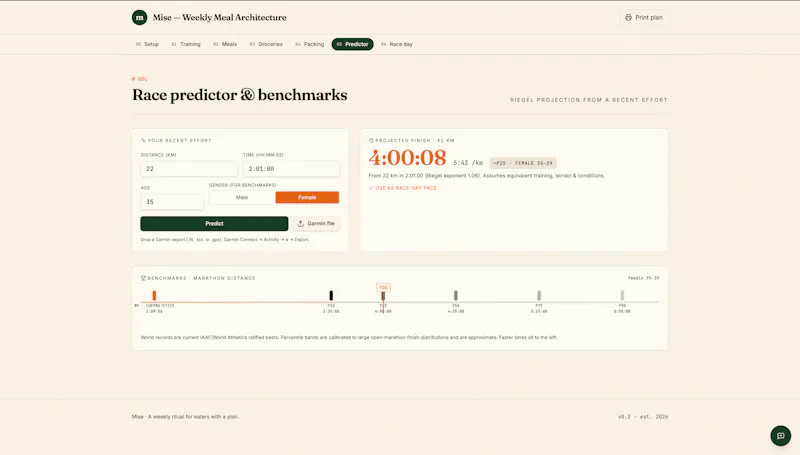Click the Benchmarks trophy icon
Screen dimensions: 800x455
(143, 278)
